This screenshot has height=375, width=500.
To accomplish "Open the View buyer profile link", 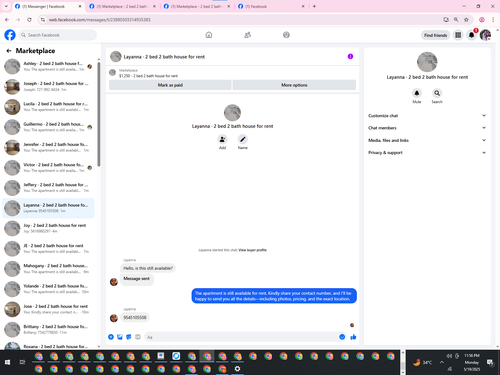I will (x=252, y=250).
